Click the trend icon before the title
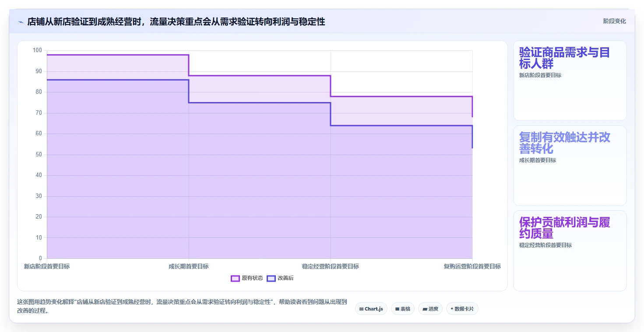Screen dimensions: 644x332 pos(21,21)
